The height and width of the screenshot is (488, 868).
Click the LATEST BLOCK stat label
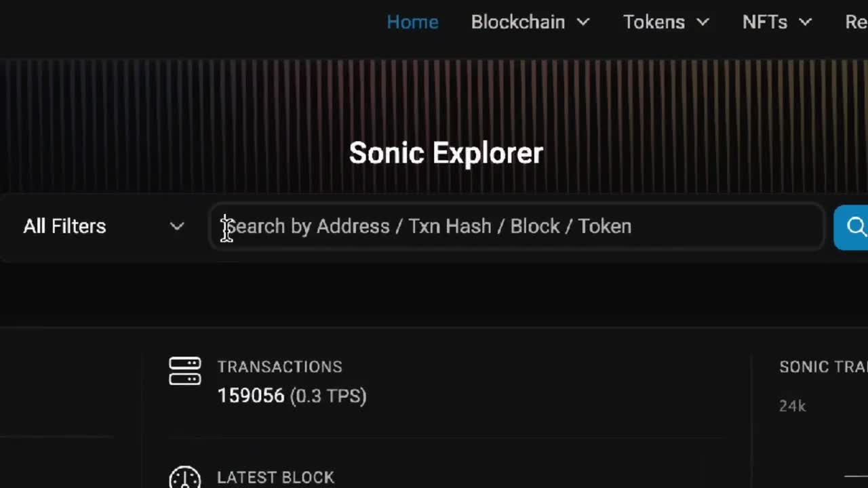click(275, 477)
